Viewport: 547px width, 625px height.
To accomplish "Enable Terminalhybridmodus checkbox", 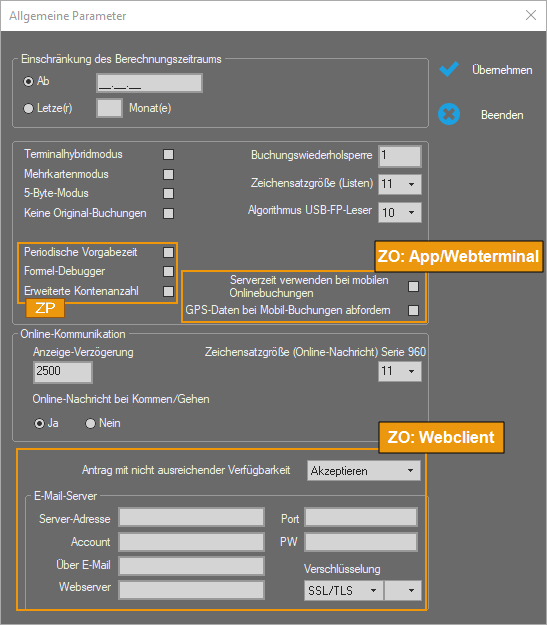I will (x=168, y=154).
